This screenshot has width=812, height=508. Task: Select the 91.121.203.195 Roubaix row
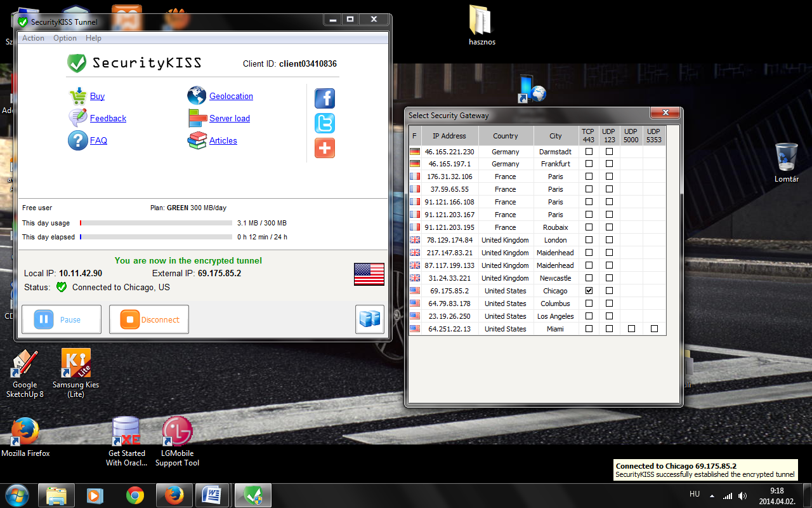pyautogui.click(x=537, y=227)
